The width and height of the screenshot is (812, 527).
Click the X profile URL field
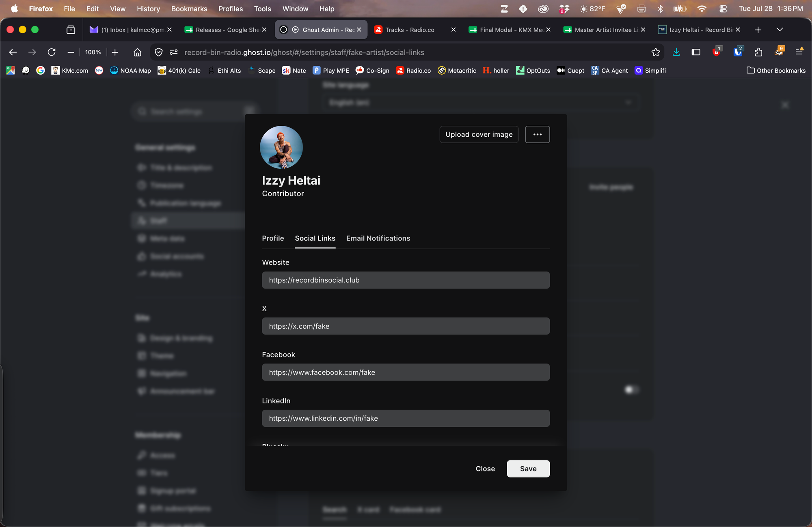[x=406, y=326]
